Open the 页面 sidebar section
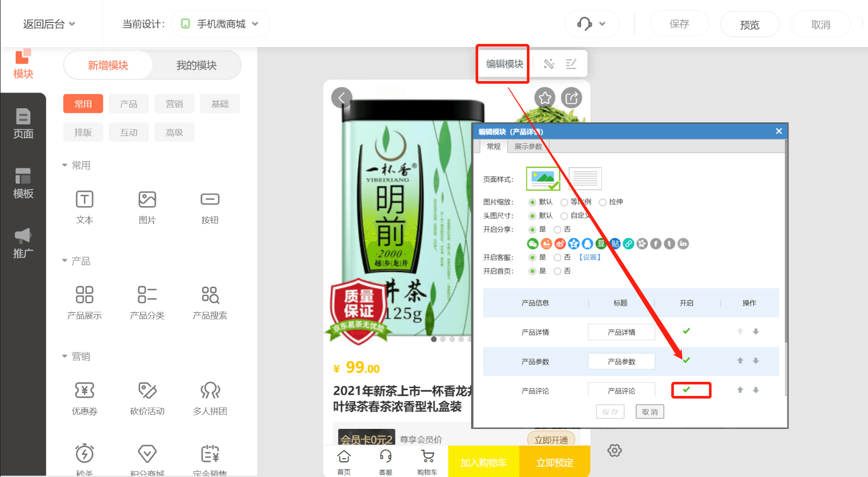 coord(23,123)
